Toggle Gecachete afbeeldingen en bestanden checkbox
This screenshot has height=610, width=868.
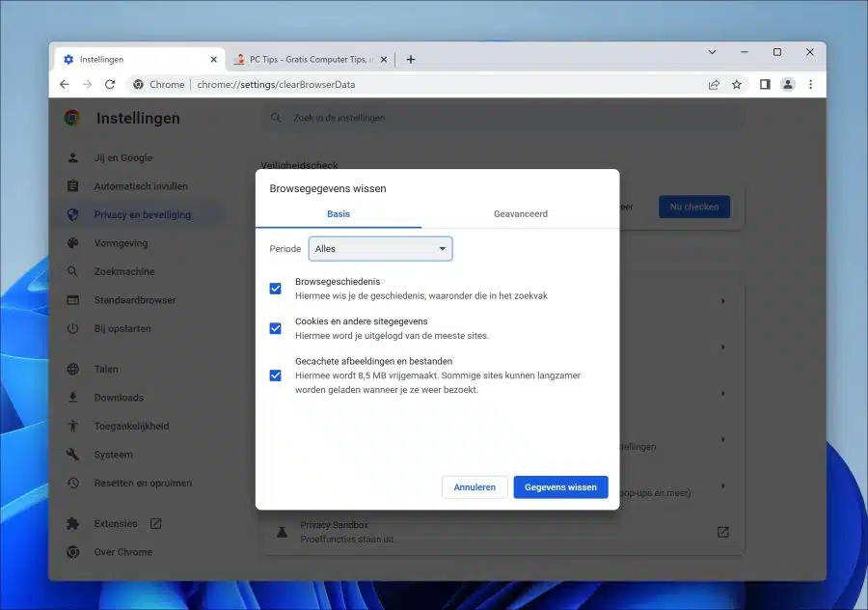(x=275, y=375)
